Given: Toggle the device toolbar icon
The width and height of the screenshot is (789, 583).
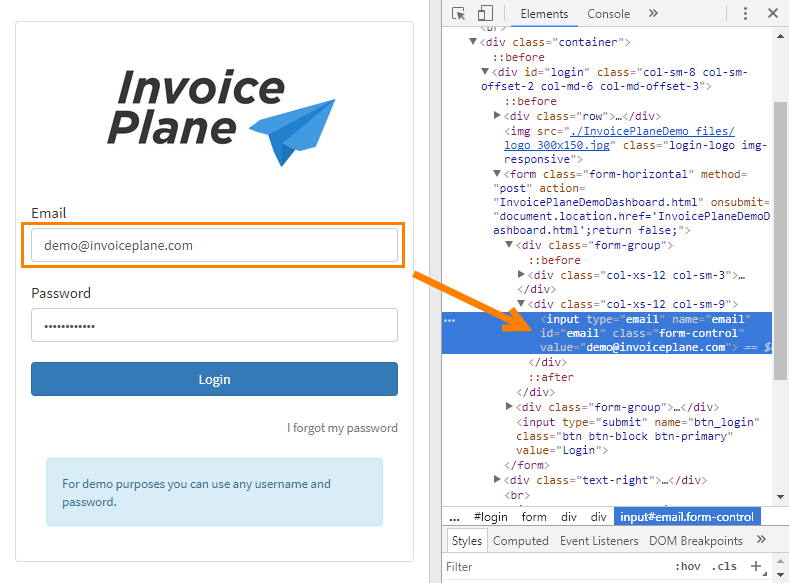Looking at the screenshot, I should click(x=485, y=14).
